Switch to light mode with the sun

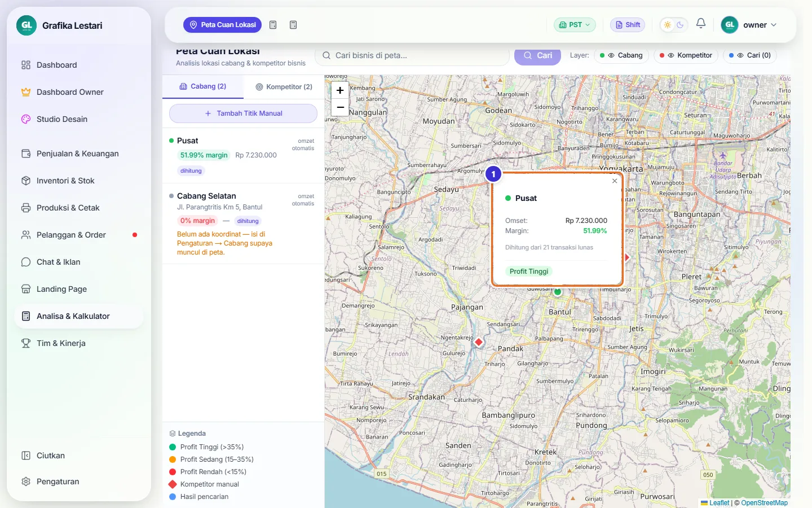point(668,25)
